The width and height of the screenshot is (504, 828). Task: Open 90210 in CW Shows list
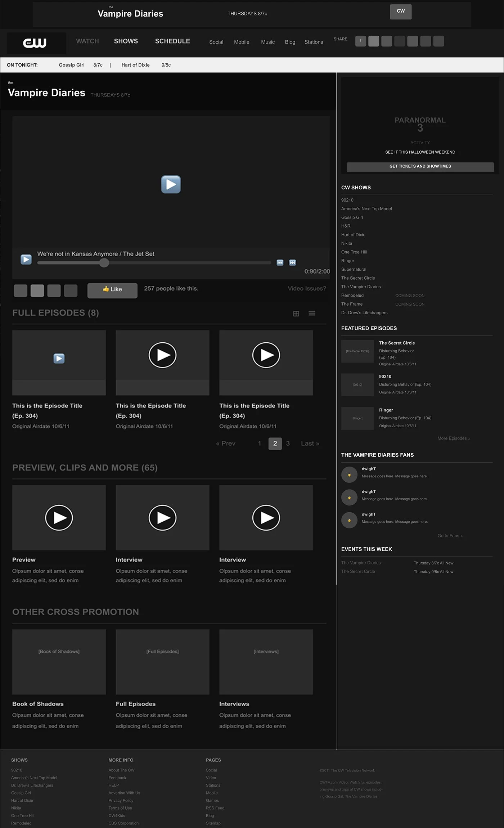pos(347,200)
